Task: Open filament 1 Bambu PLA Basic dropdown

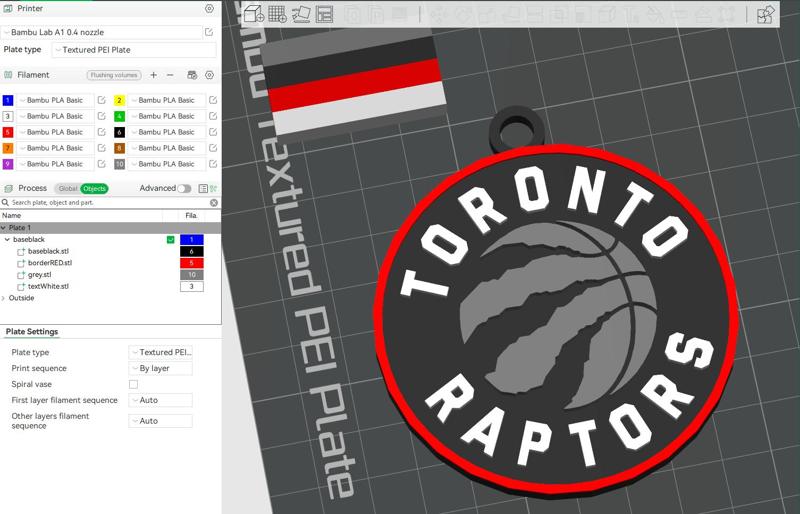Action: click(56, 101)
